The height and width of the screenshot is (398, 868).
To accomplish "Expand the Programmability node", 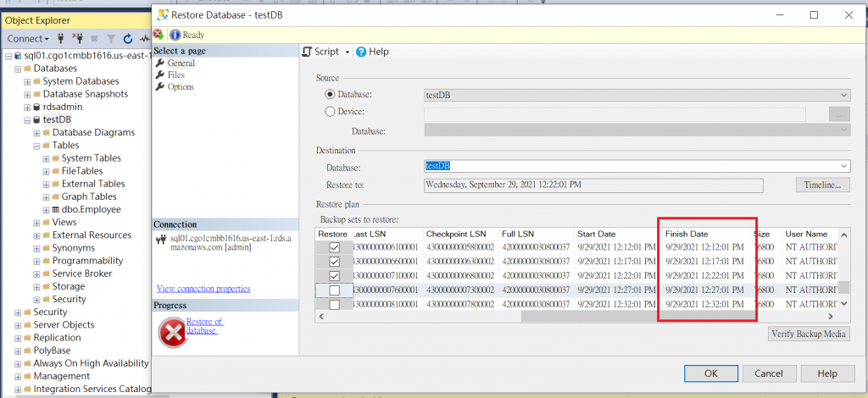I will point(37,262).
